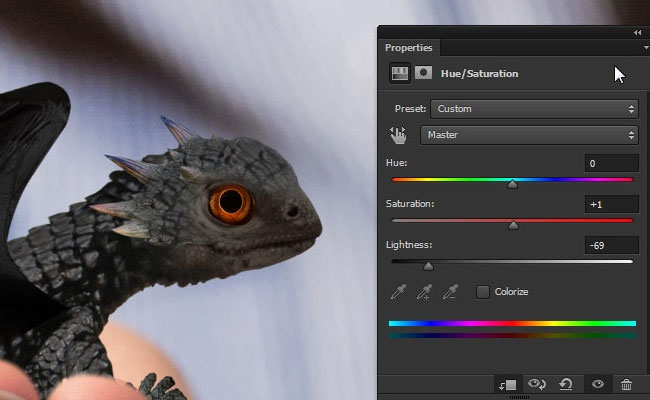
Task: Clip adjustment to layer below
Action: [507, 385]
